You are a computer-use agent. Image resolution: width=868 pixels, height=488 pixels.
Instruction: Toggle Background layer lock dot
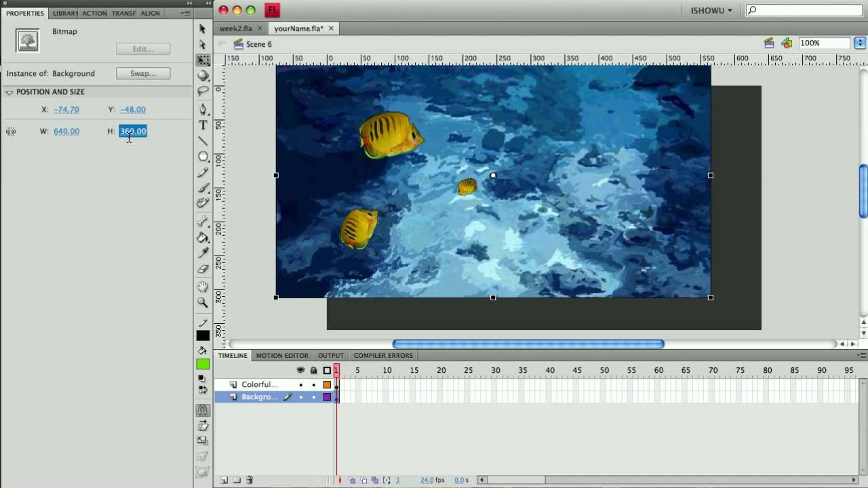click(x=313, y=397)
